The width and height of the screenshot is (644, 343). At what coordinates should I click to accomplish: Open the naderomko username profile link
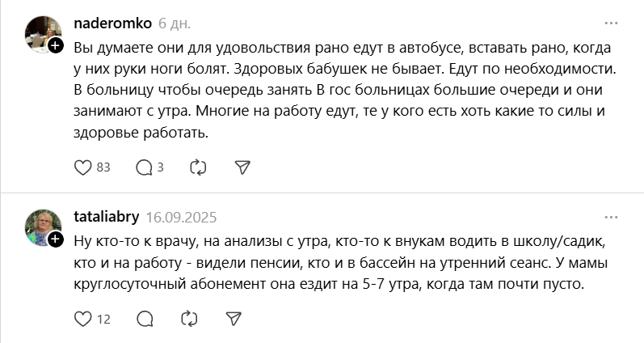[112, 23]
